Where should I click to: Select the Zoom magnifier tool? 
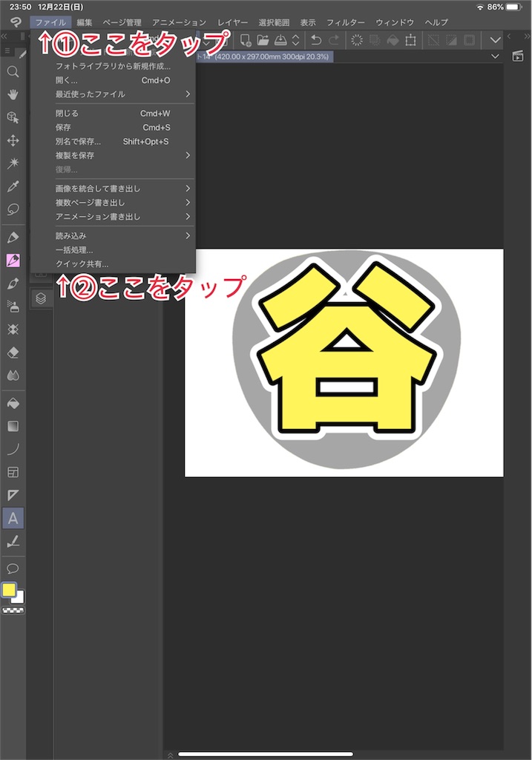point(13,72)
